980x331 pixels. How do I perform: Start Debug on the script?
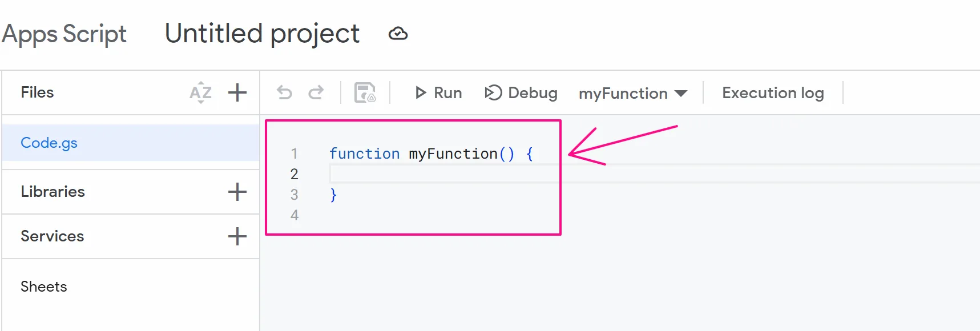521,93
